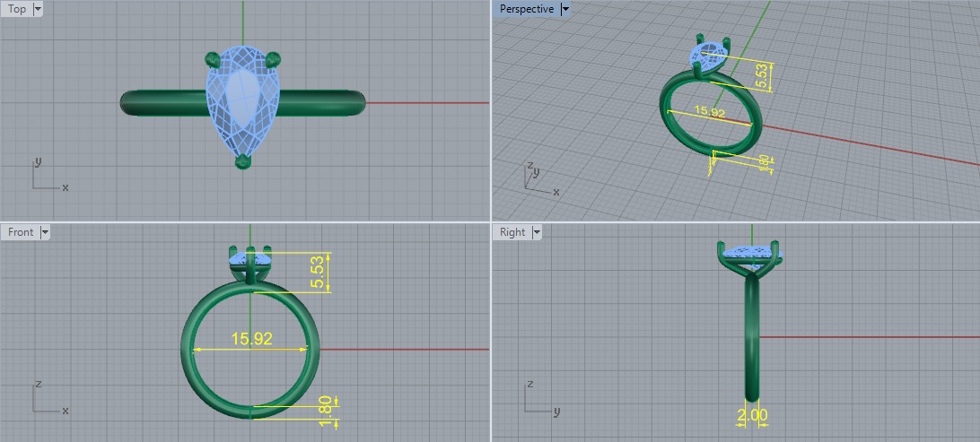Click the Right viewport title label
Image resolution: width=980 pixels, height=442 pixels.
[512, 232]
